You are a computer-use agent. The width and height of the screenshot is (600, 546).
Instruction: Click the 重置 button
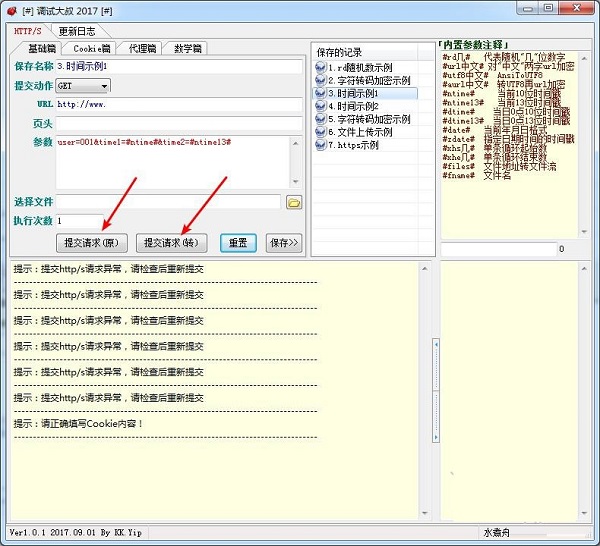point(238,243)
